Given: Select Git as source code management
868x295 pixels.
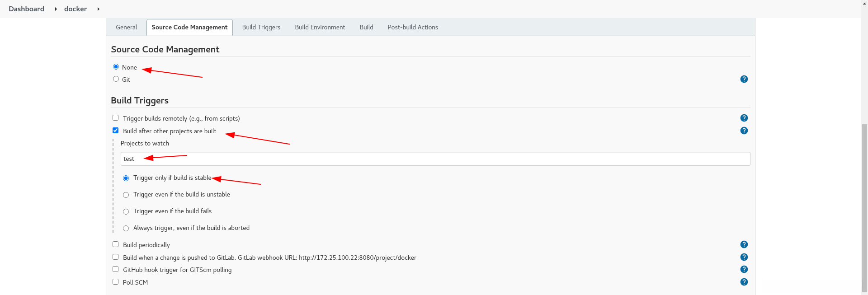Looking at the screenshot, I should coord(116,79).
